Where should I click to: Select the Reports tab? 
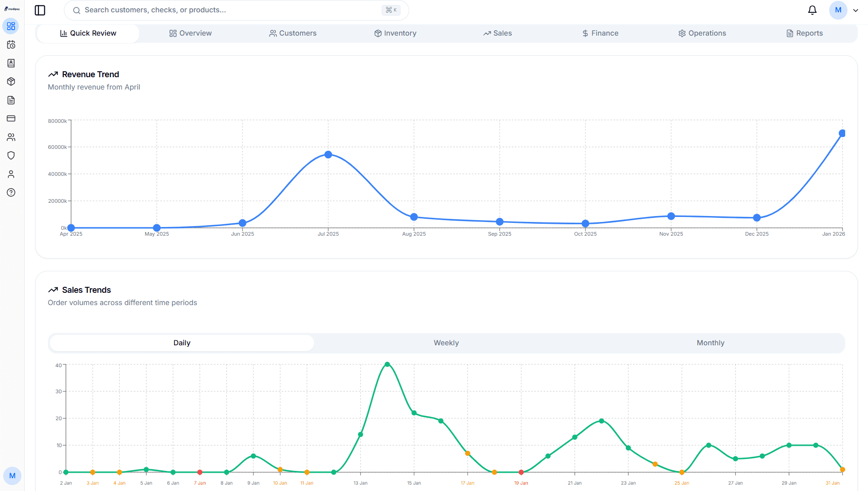[x=805, y=33]
